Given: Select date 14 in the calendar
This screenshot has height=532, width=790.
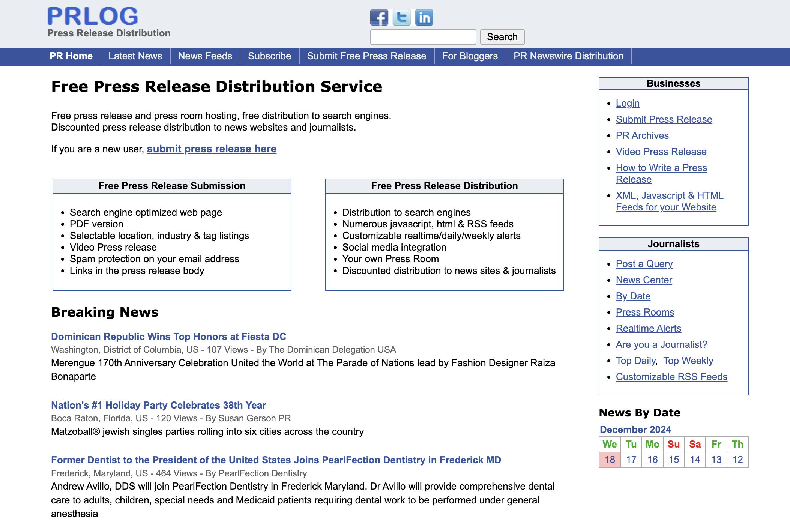Looking at the screenshot, I should coord(695,460).
